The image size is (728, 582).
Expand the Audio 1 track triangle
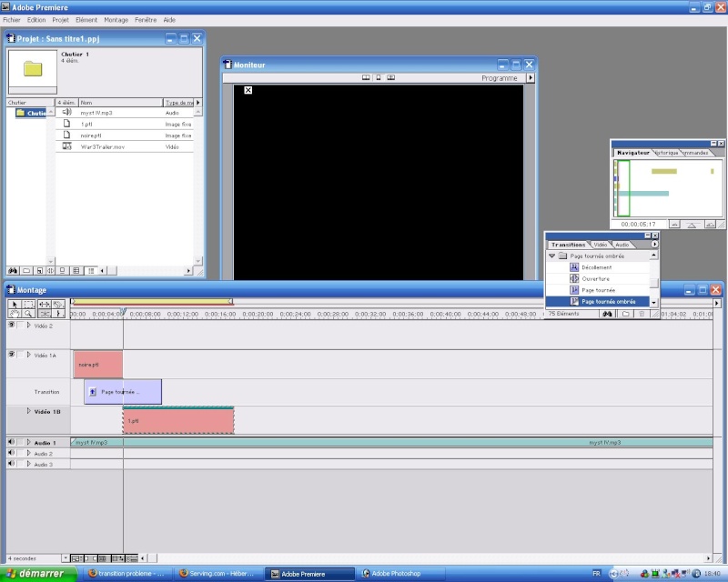click(x=29, y=442)
